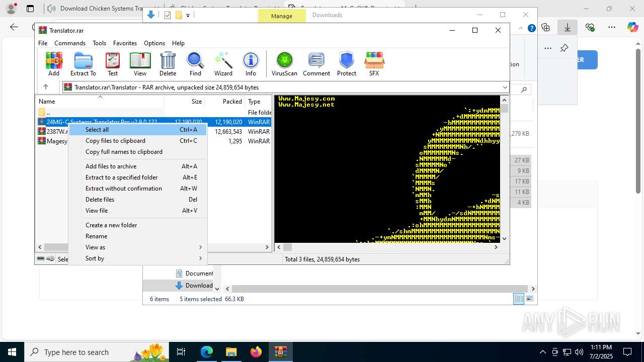Open the Tools menu
This screenshot has height=362, width=644.
(x=99, y=43)
